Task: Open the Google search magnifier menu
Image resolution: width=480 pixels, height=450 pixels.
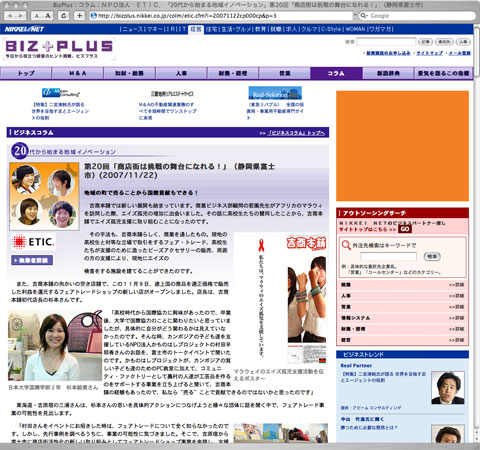Action: pyautogui.click(x=364, y=16)
